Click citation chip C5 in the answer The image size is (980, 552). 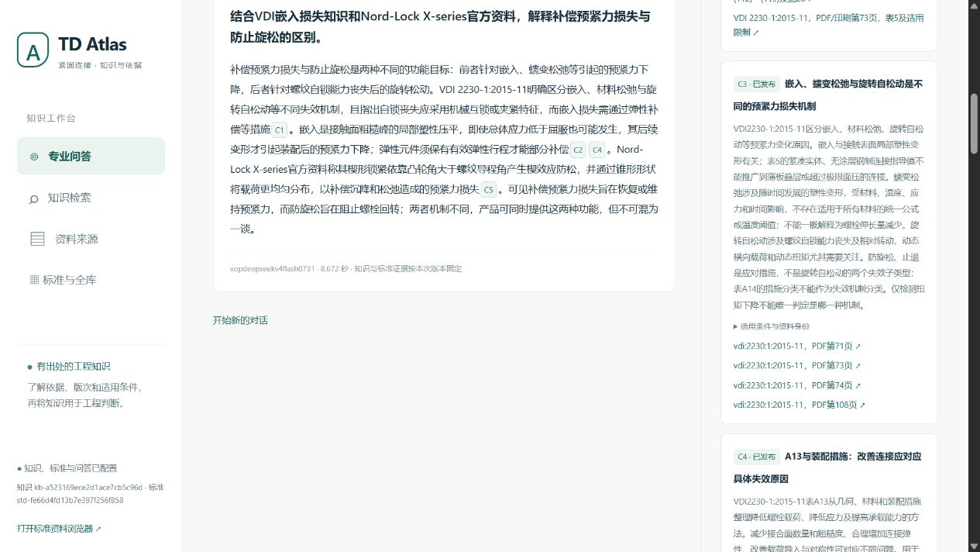coord(489,189)
